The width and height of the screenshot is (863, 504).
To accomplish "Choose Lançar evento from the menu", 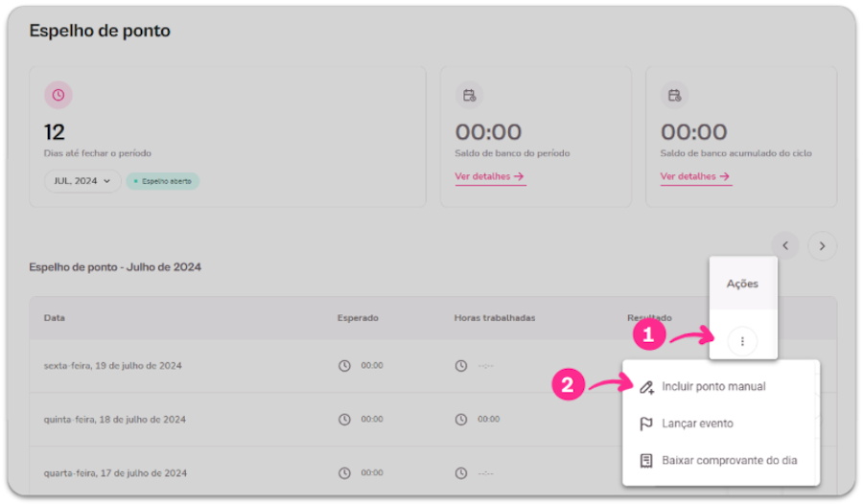I will pos(697,424).
